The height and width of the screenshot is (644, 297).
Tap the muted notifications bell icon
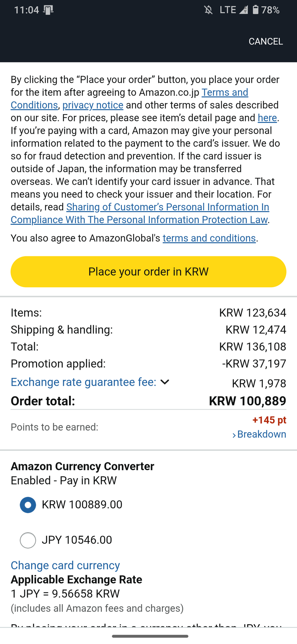(x=209, y=10)
